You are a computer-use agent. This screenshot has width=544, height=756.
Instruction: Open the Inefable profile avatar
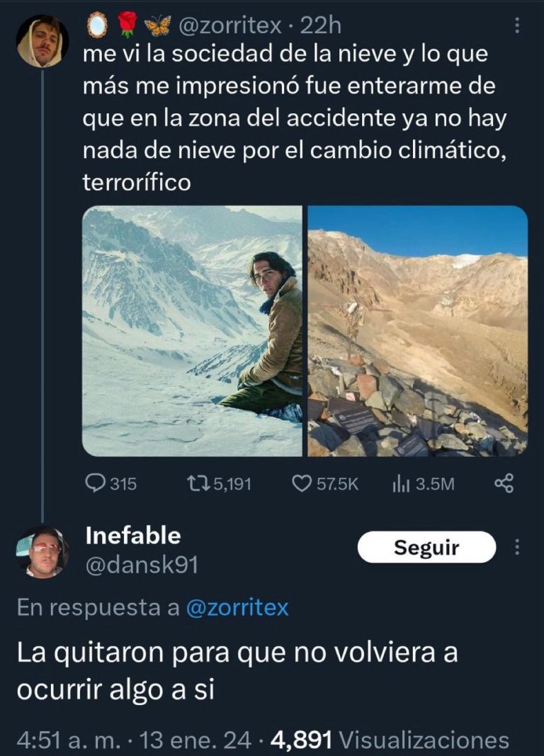pos(42,553)
